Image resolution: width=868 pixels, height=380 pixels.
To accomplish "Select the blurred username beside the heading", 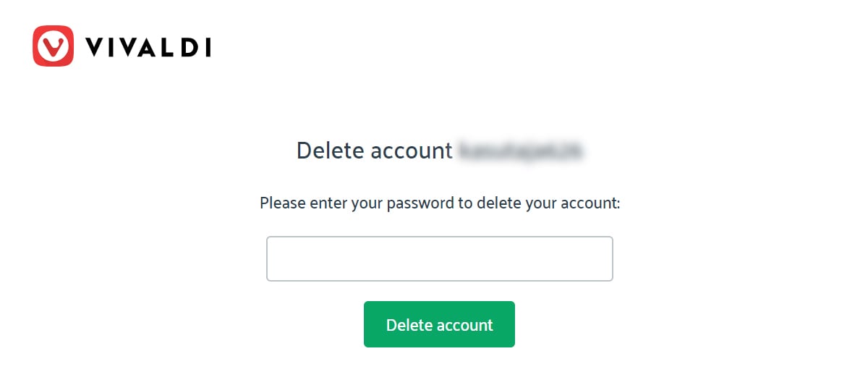I will (x=522, y=151).
